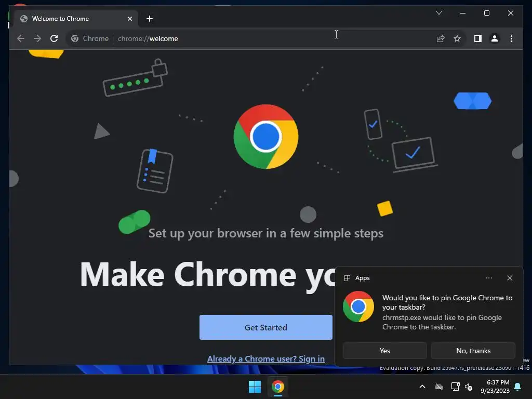Click the "Would you like to pin Google Chrome" text
The height and width of the screenshot is (399, 532).
(x=447, y=302)
